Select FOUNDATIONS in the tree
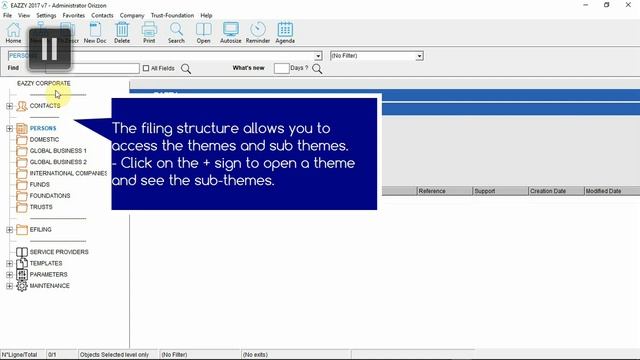 click(x=50, y=196)
